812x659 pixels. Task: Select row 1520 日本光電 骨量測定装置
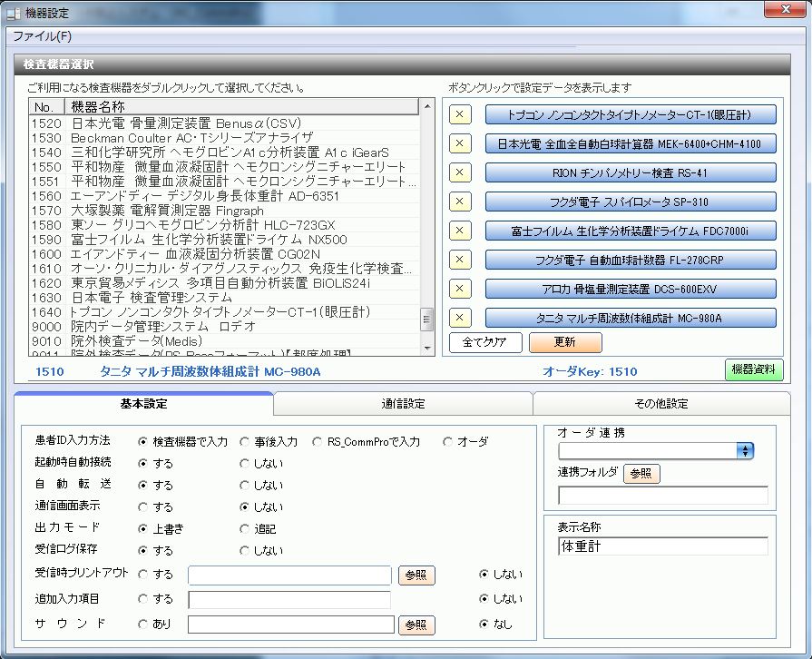coord(224,123)
